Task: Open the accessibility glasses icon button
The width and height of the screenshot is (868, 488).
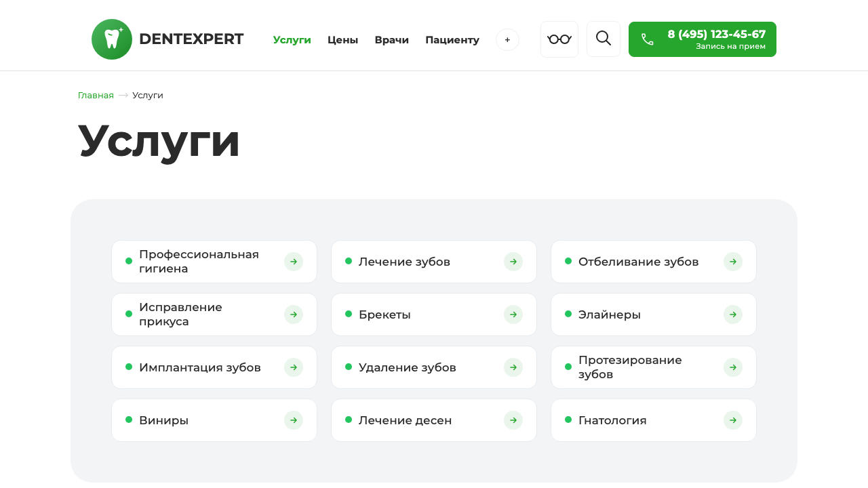Action: [x=559, y=39]
